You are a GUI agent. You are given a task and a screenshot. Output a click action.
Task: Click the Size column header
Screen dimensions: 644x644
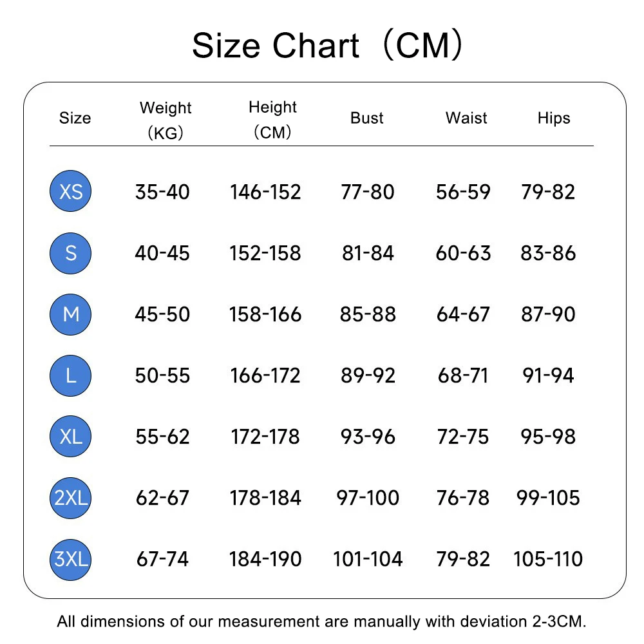[75, 118]
